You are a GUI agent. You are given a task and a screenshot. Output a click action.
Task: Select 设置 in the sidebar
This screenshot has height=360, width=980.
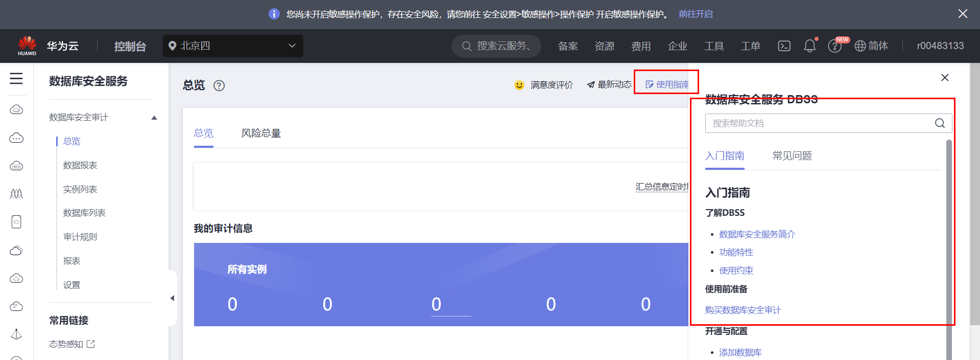tap(71, 285)
